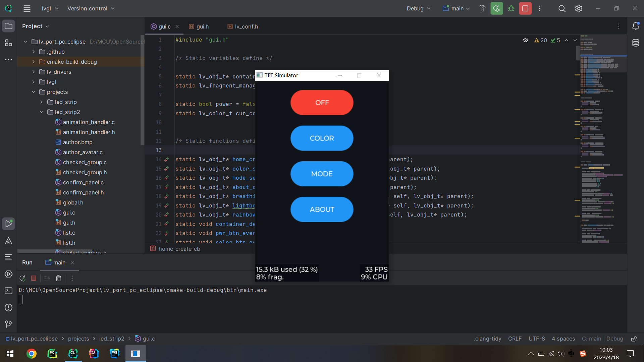This screenshot has height=362, width=644.
Task: Click led_strip2 in the breadcrumb bar
Action: coord(112,339)
